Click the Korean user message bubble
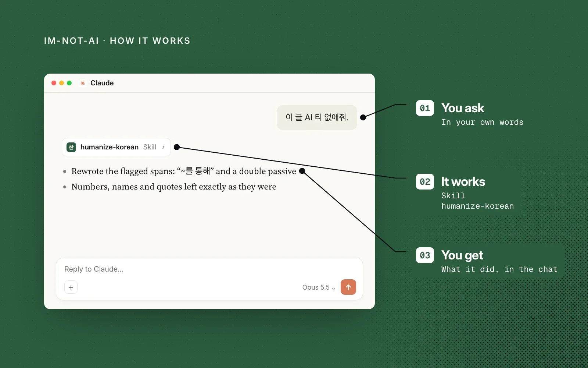This screenshot has height=368, width=588. click(x=317, y=117)
